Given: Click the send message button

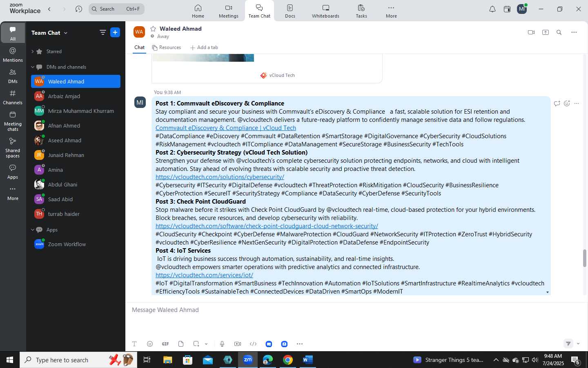Looking at the screenshot, I should (x=568, y=343).
